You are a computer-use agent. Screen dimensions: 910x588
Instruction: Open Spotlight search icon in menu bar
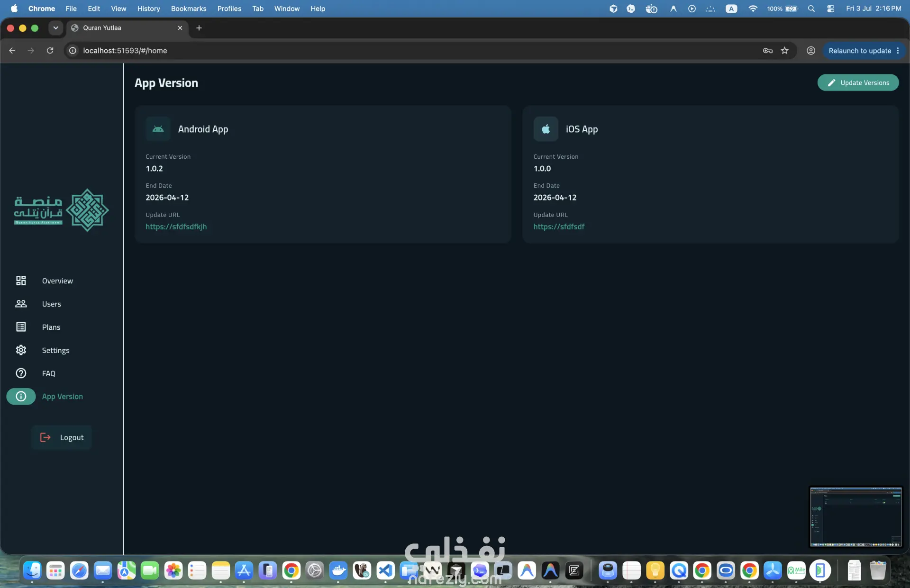pyautogui.click(x=811, y=9)
